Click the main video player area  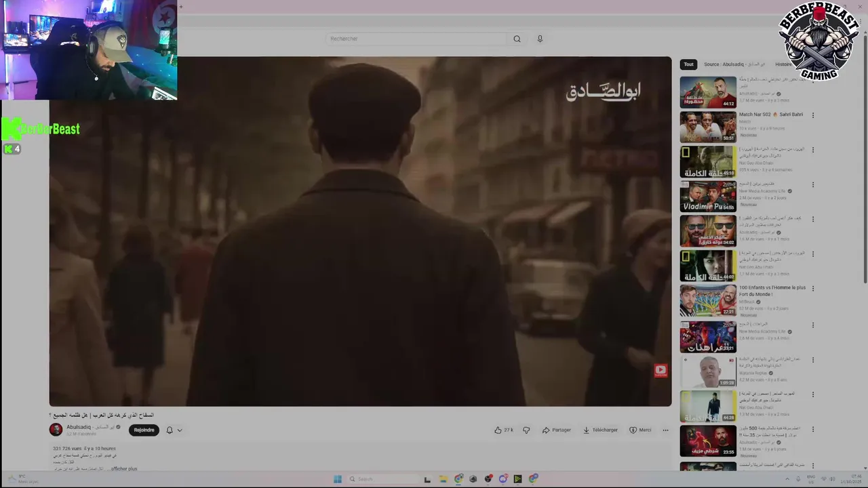(x=360, y=231)
